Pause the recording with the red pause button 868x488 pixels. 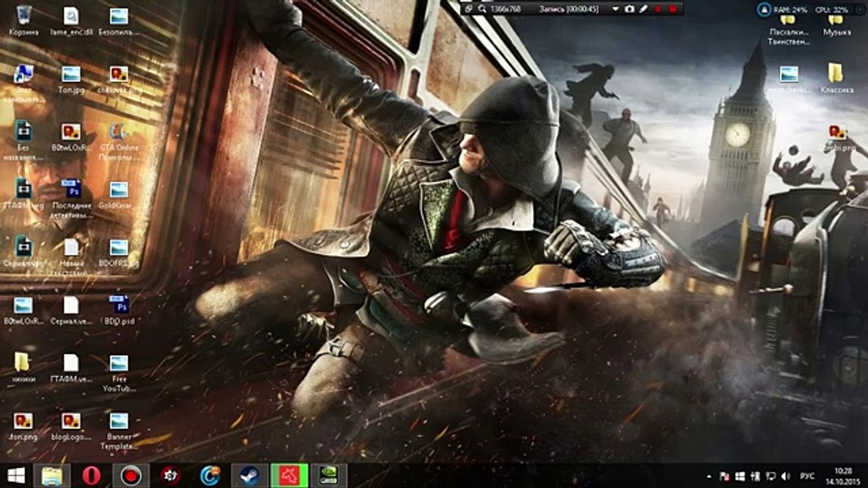658,9
